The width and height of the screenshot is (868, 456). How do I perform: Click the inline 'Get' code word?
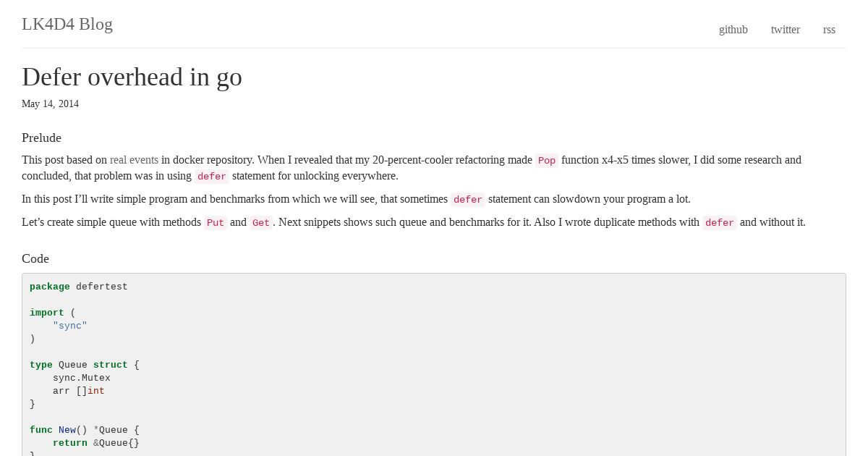(261, 223)
